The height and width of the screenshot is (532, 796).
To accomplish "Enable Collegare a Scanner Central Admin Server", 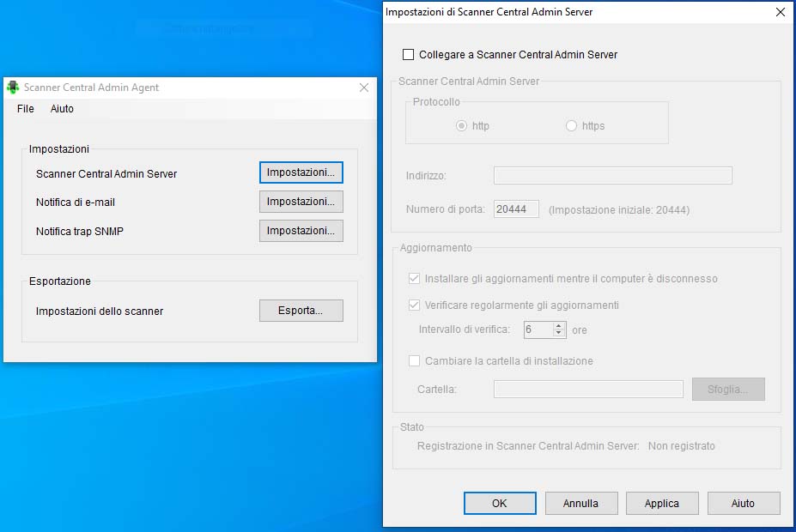I will coord(409,55).
